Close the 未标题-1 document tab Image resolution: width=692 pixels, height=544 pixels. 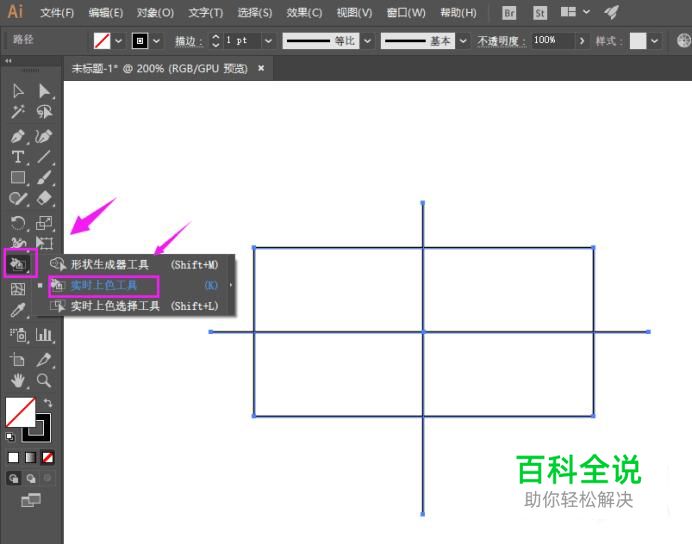coord(261,68)
